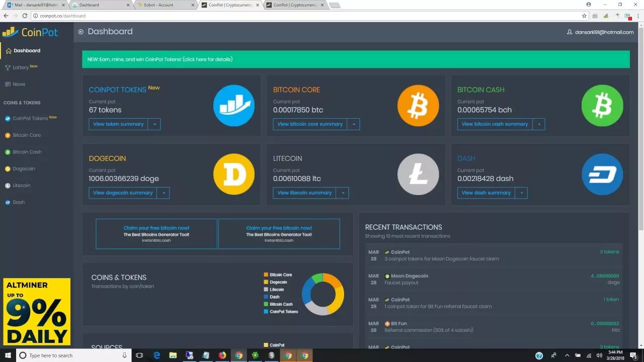
Task: Click the volume icon in system tray
Action: (599, 355)
